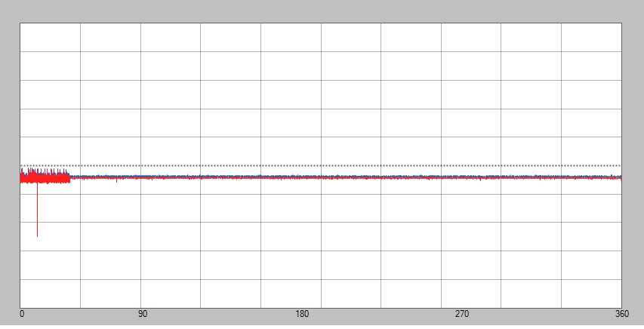
Task: Click the tall red downward spike
Action: (x=38, y=210)
